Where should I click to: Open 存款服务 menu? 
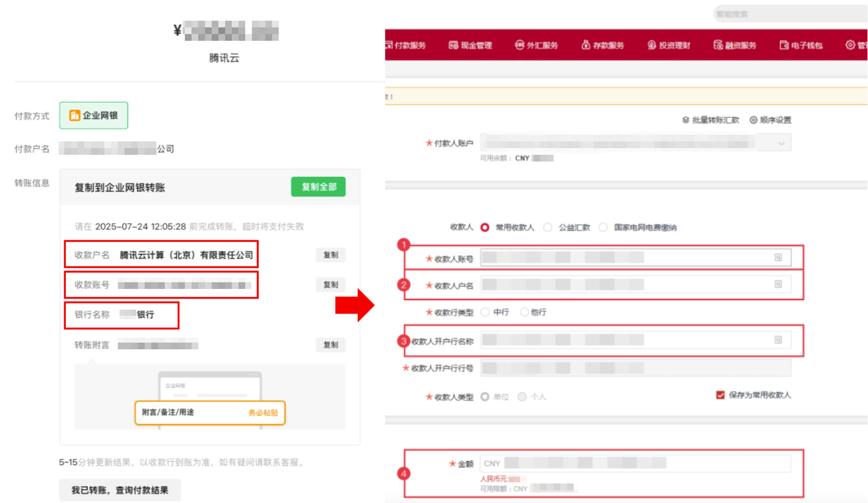point(603,45)
